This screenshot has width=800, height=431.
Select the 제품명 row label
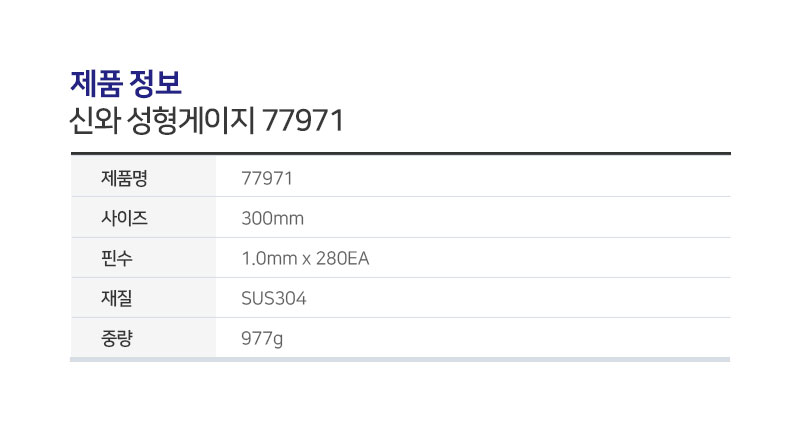(x=124, y=179)
